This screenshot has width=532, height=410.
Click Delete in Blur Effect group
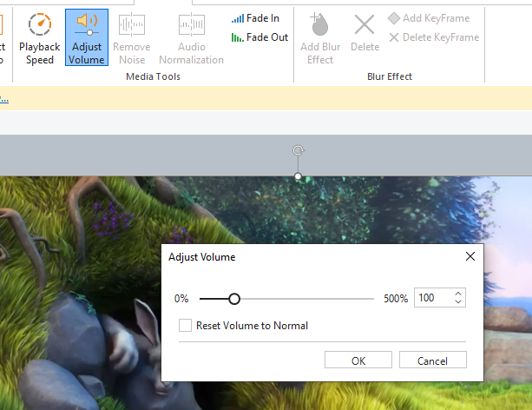tap(365, 33)
